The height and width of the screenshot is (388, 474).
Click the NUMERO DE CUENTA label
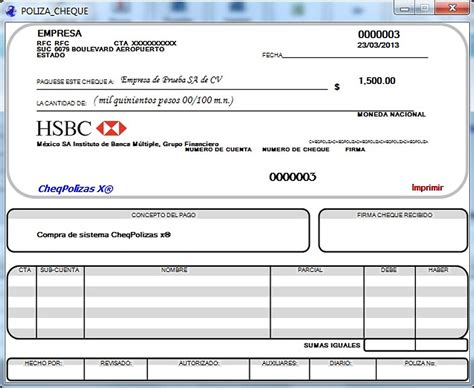coord(218,150)
